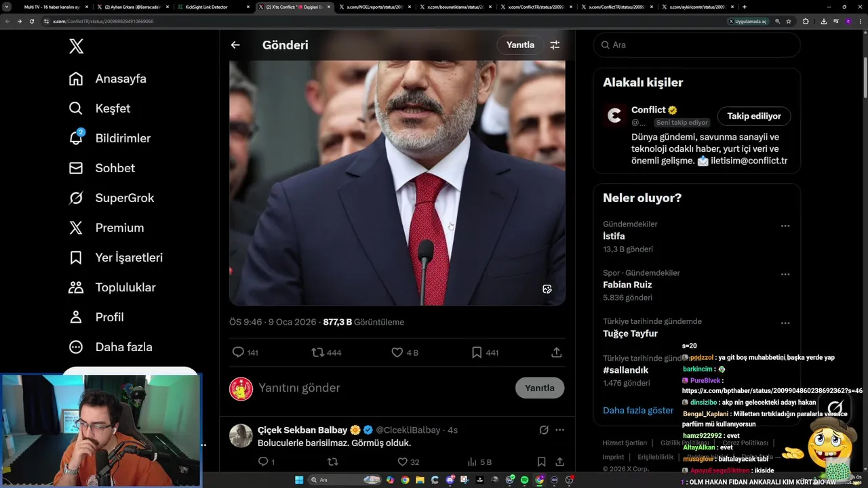
Task: Open Hizmet Şartları footer link
Action: pyautogui.click(x=625, y=443)
